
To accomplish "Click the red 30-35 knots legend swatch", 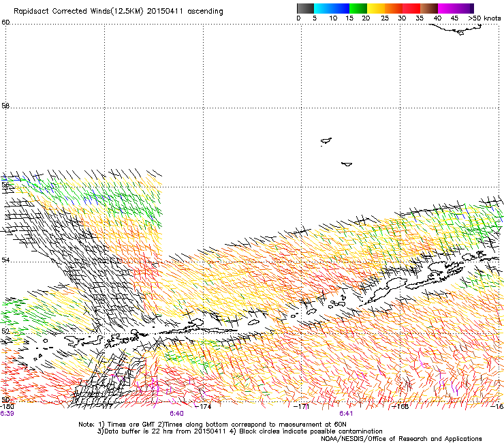I will [411, 8].
